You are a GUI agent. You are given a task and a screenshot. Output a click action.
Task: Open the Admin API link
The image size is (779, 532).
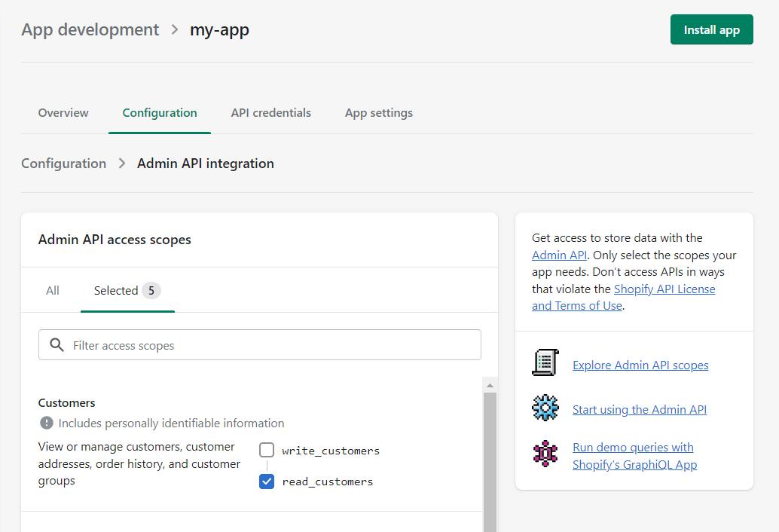click(x=560, y=255)
